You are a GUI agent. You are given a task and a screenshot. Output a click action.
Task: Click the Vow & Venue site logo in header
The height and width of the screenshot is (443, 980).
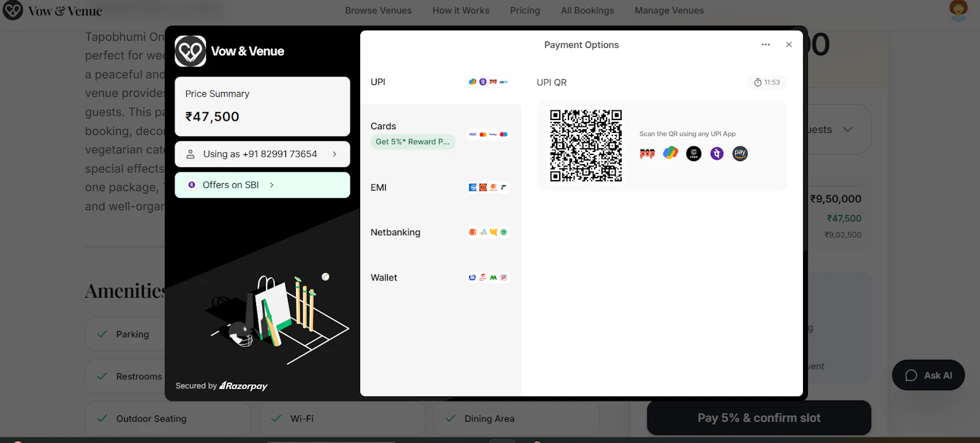(53, 10)
